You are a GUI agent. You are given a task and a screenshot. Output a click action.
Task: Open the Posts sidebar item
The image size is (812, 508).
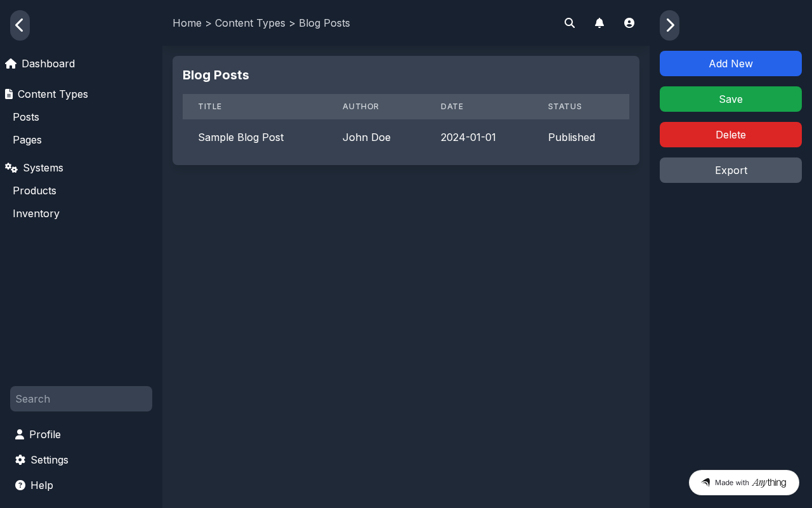pyautogui.click(x=26, y=117)
